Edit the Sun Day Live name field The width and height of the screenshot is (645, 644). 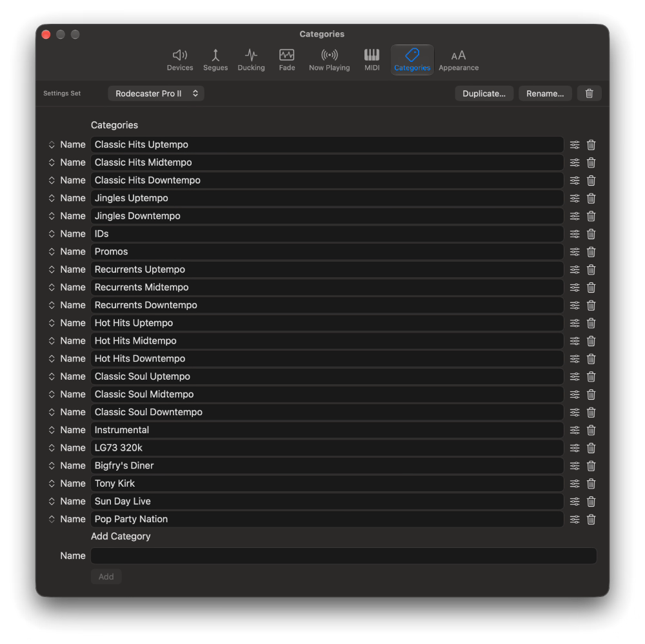pyautogui.click(x=327, y=502)
